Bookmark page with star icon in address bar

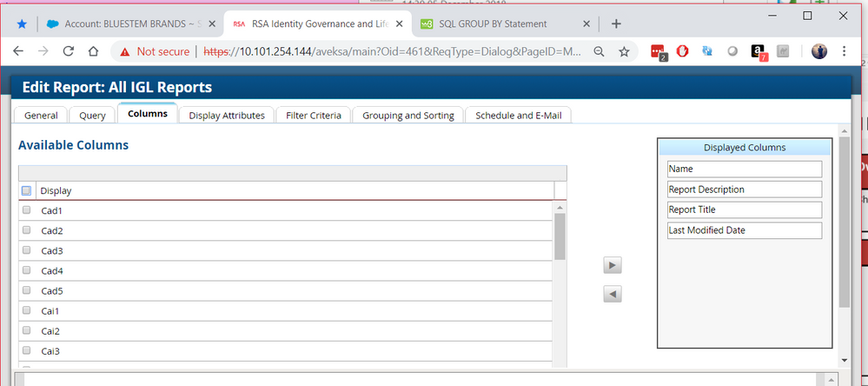(623, 52)
